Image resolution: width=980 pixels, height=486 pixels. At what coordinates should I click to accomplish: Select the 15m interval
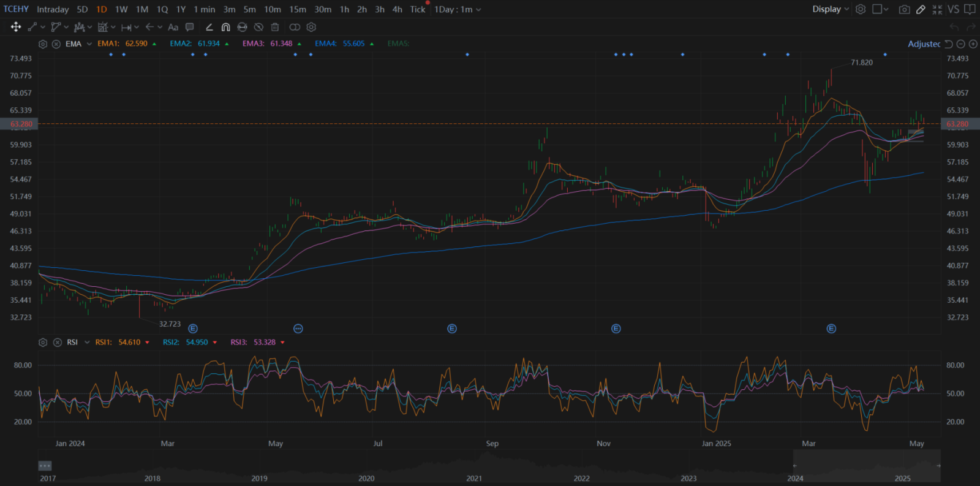pyautogui.click(x=298, y=9)
